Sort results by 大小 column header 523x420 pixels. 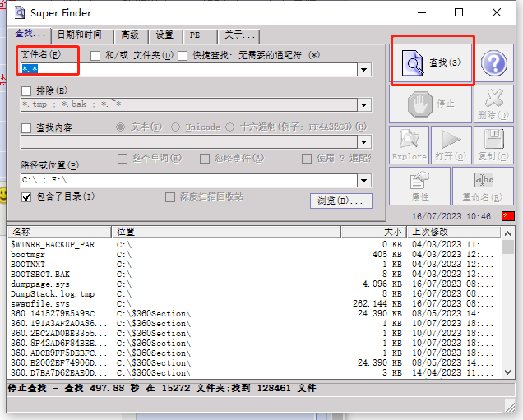coord(373,232)
